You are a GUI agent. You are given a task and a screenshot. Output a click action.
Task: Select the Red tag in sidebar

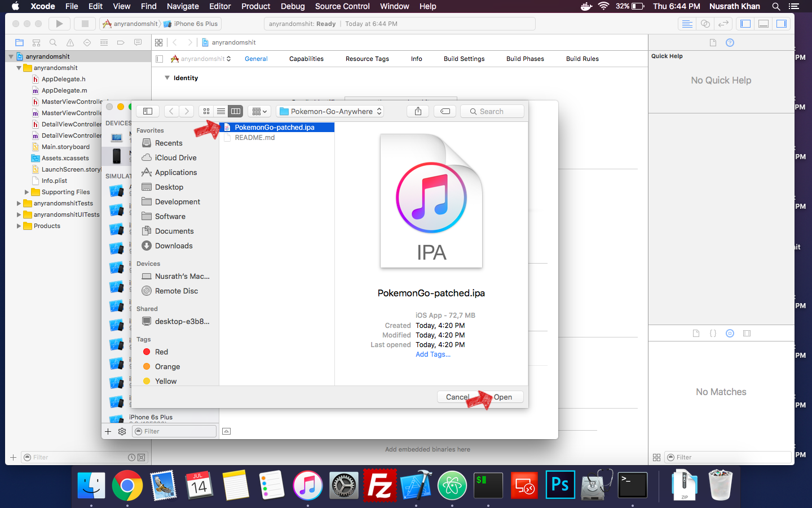coord(161,352)
